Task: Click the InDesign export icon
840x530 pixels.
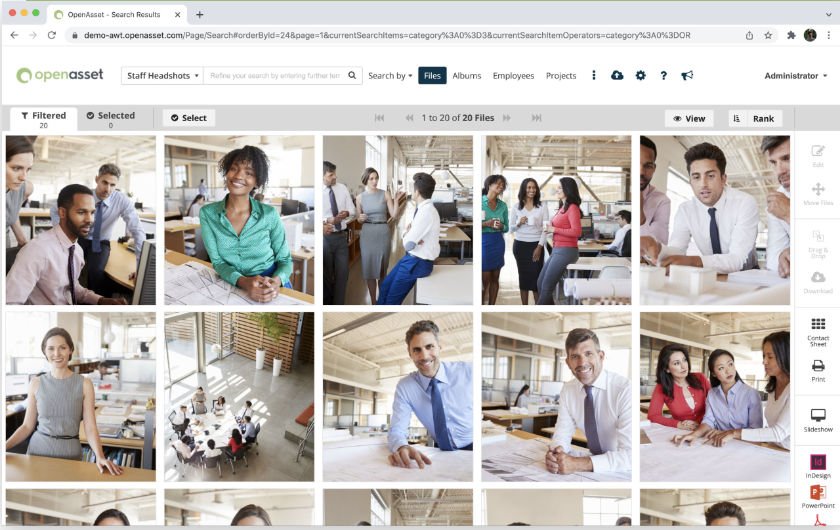Action: (818, 466)
